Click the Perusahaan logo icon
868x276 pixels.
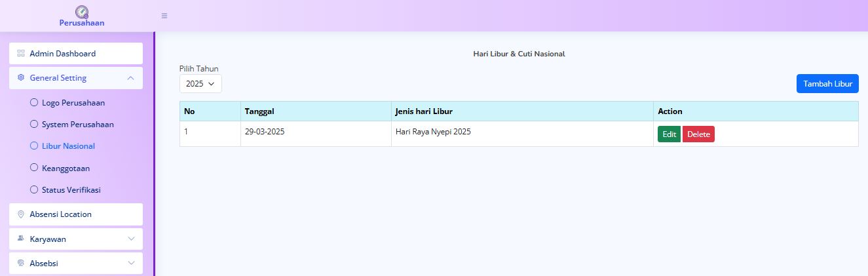click(82, 11)
